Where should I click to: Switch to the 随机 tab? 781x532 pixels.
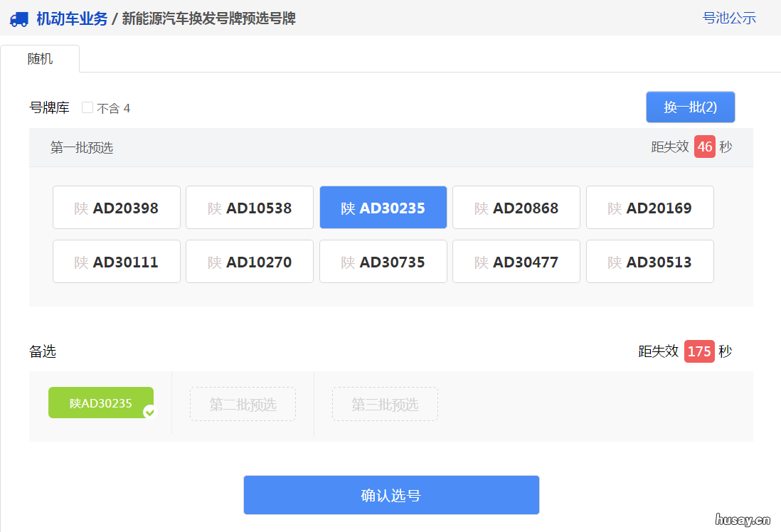point(39,58)
